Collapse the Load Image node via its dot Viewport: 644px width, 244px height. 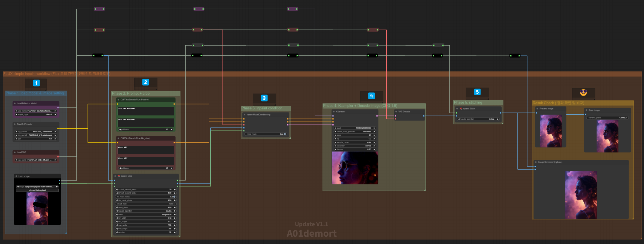[16, 176]
